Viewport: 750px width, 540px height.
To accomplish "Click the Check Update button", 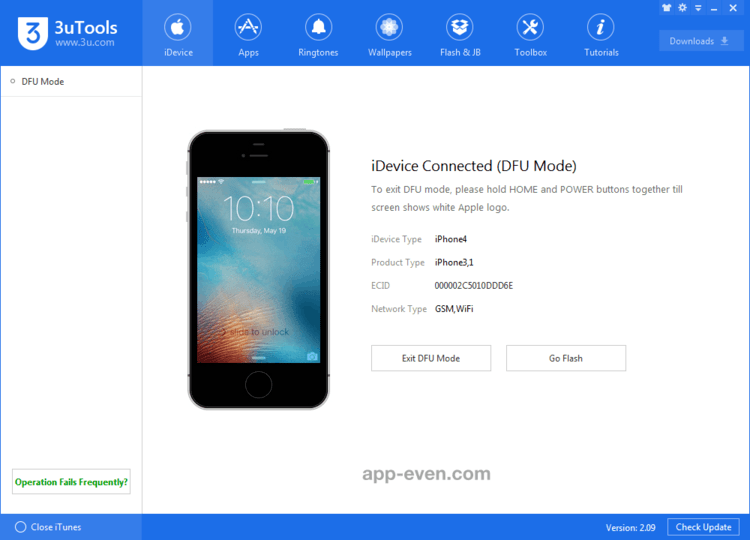I will 703,527.
